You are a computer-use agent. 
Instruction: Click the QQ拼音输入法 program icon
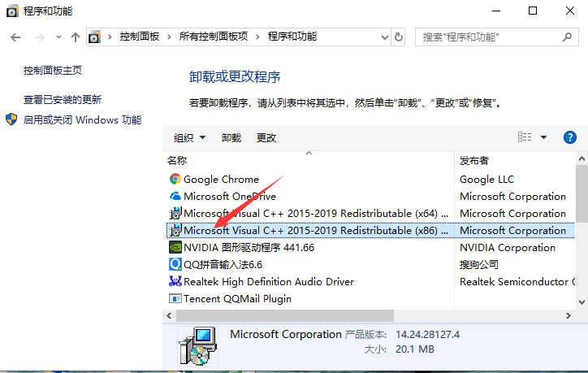coord(175,265)
